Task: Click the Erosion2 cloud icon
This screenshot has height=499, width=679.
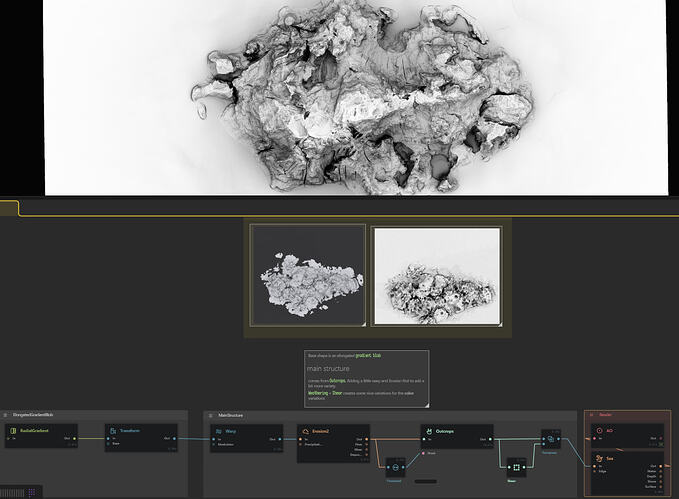Action: [x=305, y=431]
